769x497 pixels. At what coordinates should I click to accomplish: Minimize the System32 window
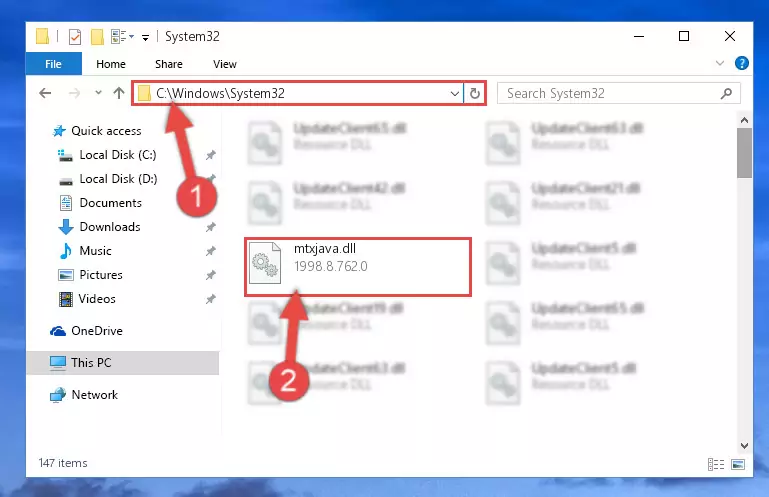[x=639, y=36]
